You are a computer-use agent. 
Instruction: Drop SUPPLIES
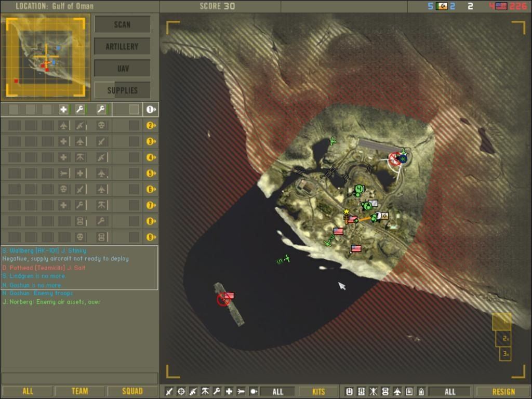(x=122, y=90)
